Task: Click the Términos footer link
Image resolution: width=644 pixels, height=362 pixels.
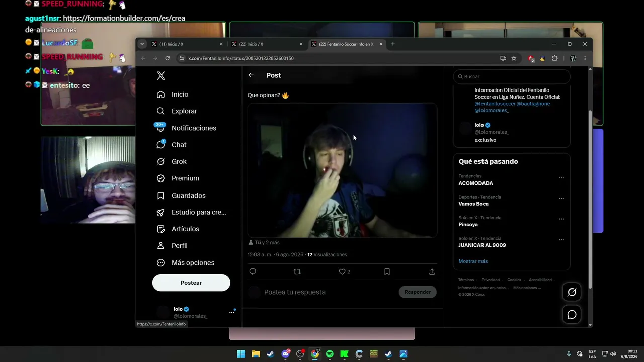Action: click(466, 280)
